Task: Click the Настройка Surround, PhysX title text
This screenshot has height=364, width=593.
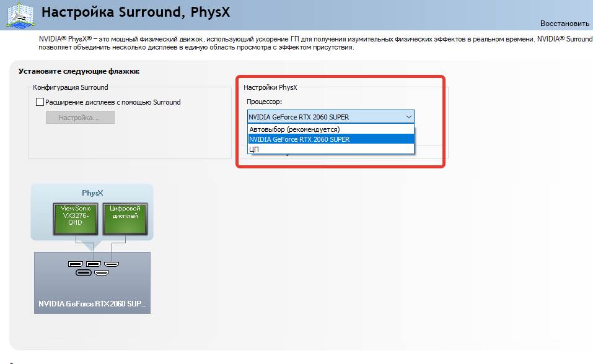Action: coord(135,12)
